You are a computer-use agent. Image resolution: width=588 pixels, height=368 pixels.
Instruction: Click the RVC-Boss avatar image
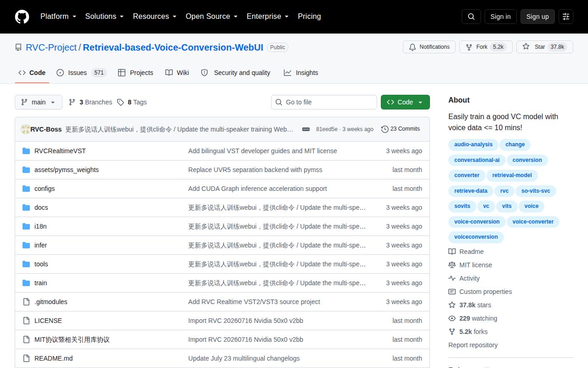26,129
